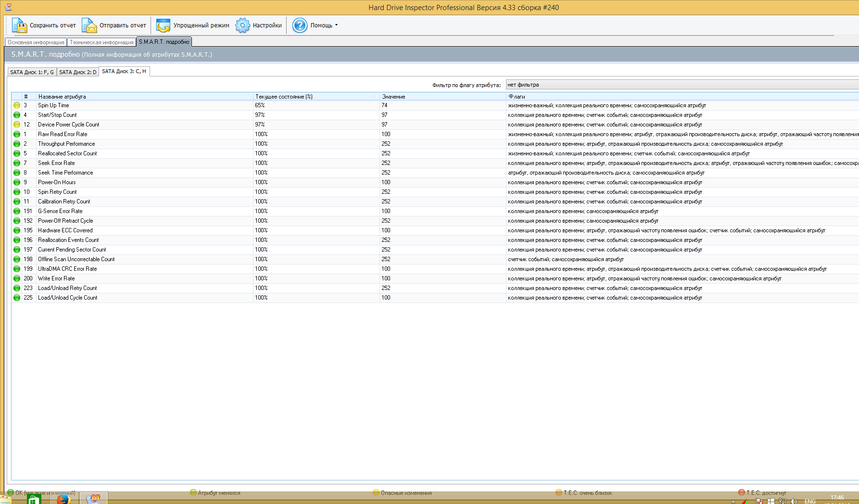Switch to Техническая информация tab
This screenshot has width=859, height=504.
[x=101, y=42]
